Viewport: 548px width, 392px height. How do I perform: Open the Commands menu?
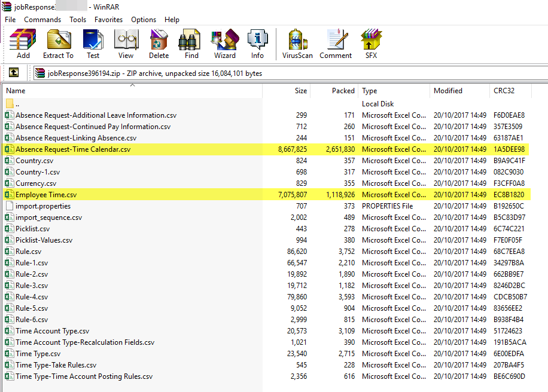[x=42, y=20]
